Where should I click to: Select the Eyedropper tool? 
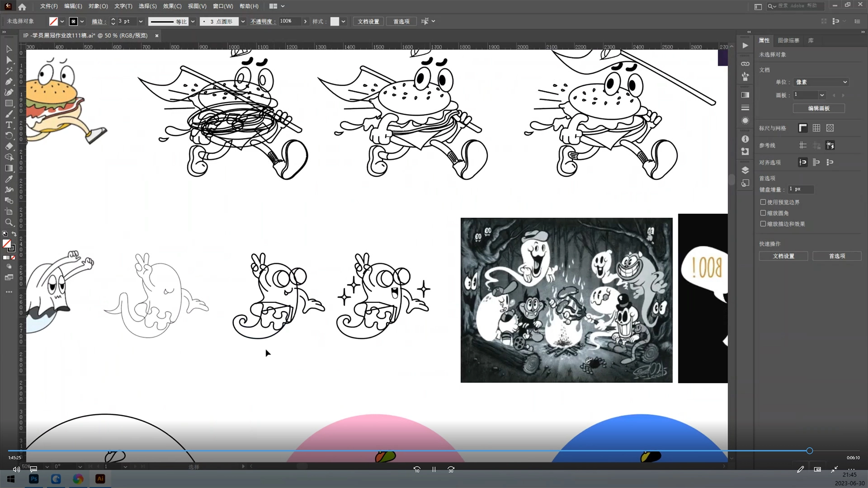point(9,179)
